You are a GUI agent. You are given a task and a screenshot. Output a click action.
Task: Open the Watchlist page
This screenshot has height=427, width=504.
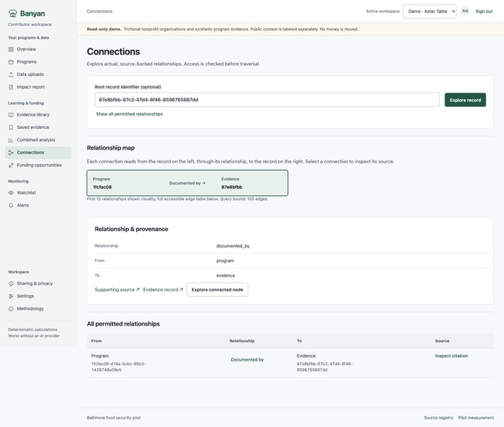(38, 193)
